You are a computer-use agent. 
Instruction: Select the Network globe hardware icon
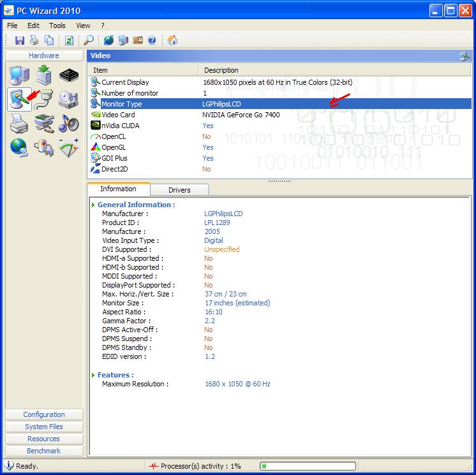[x=19, y=148]
